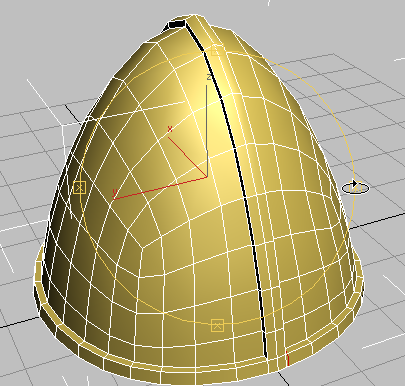Click the five-edge pole vertex on the dome front
This screenshot has width=405, height=386.
click(143, 247)
